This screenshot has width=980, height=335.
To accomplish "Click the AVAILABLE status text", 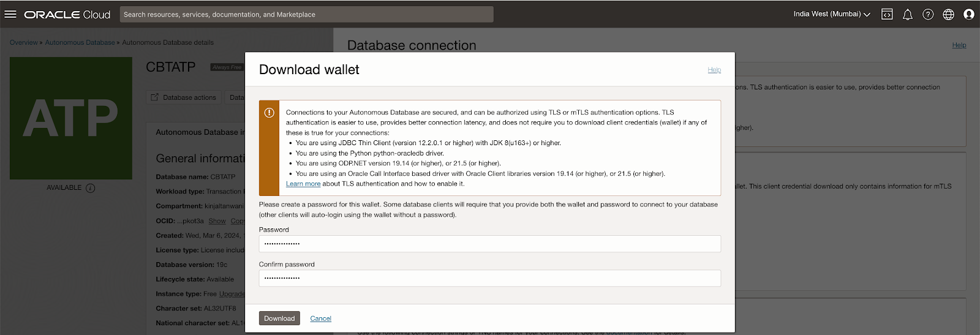I will [64, 188].
